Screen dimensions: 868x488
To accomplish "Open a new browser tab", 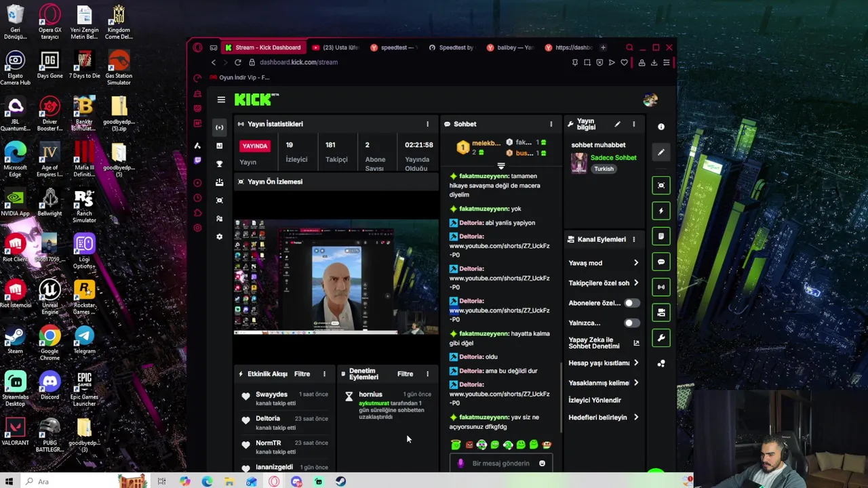I will 603,47.
